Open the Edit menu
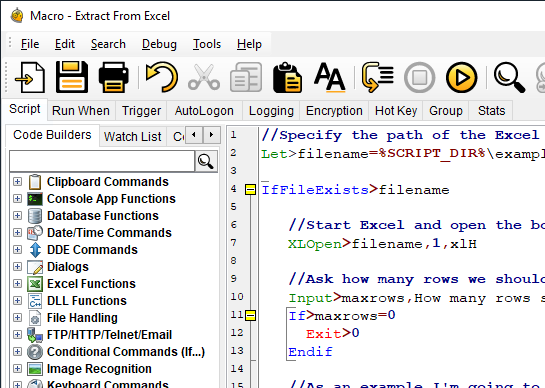This screenshot has width=545, height=388. [x=65, y=45]
